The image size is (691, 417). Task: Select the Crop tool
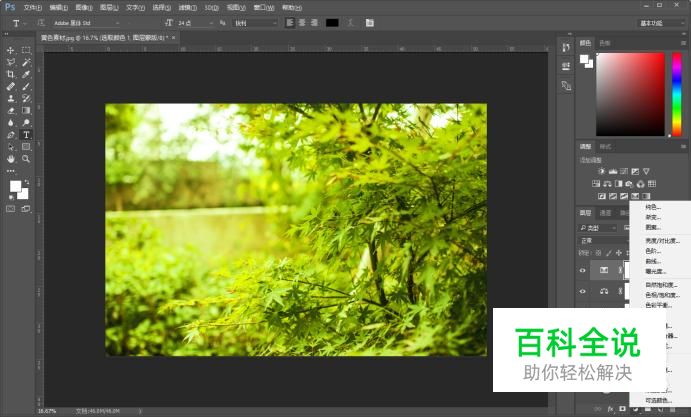[11, 74]
